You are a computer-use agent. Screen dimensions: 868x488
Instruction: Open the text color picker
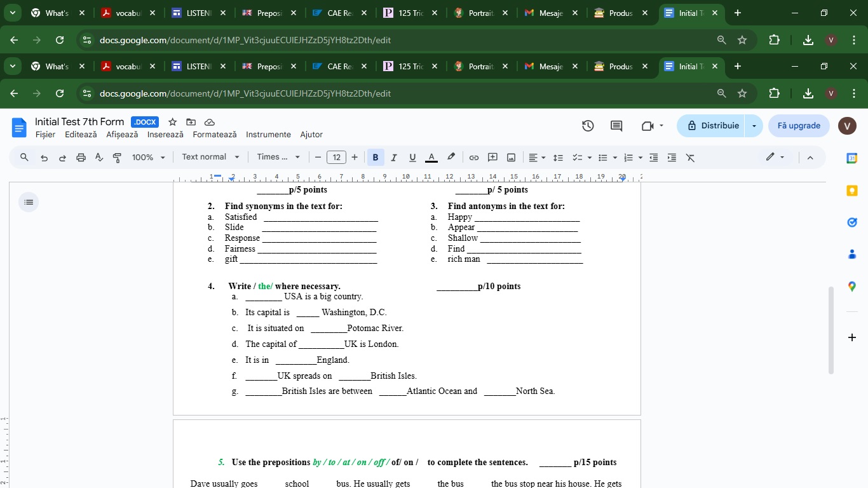(431, 158)
